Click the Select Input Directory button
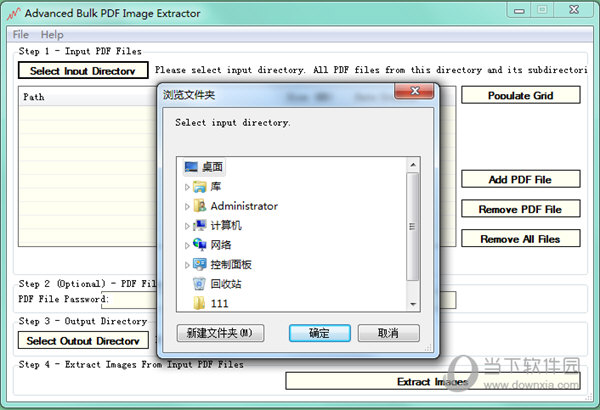Viewport: 600px width, 410px height. point(83,71)
